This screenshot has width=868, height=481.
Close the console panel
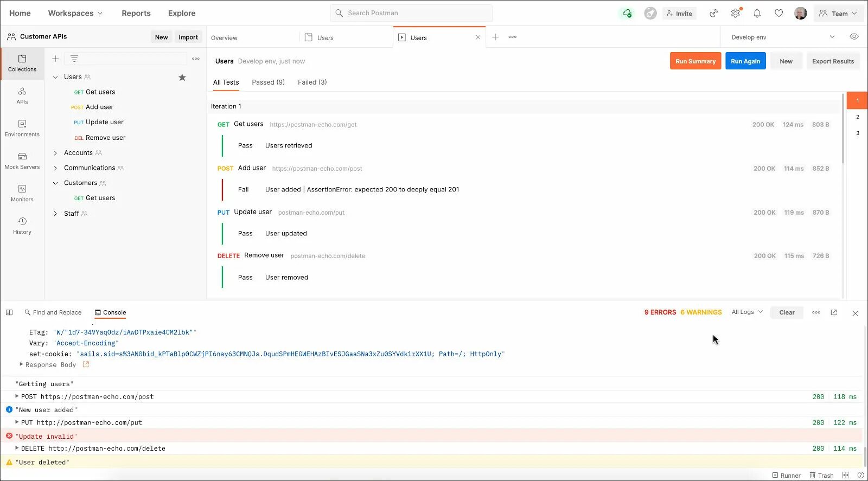tap(855, 313)
